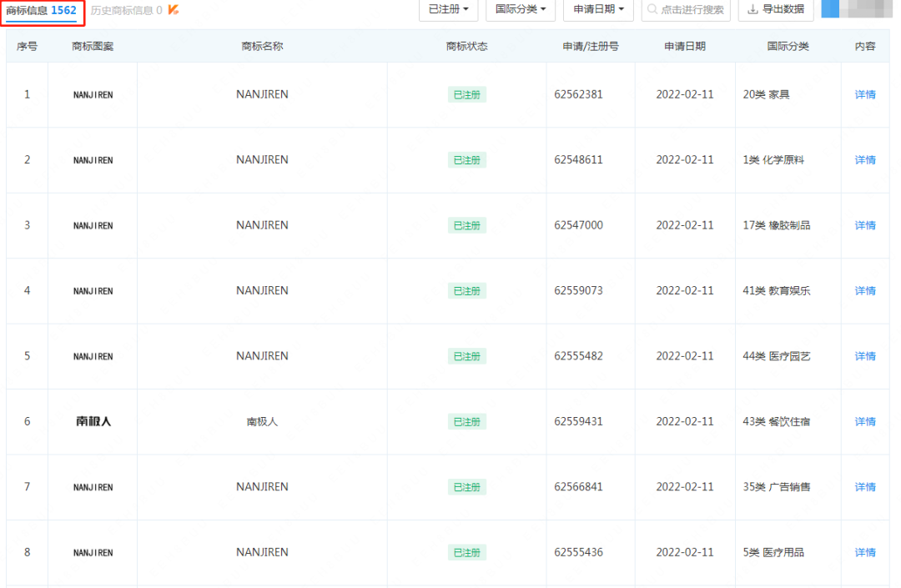The width and height of the screenshot is (901, 588).
Task: Click the 1类 化学原料 classification cell
Action: [773, 160]
